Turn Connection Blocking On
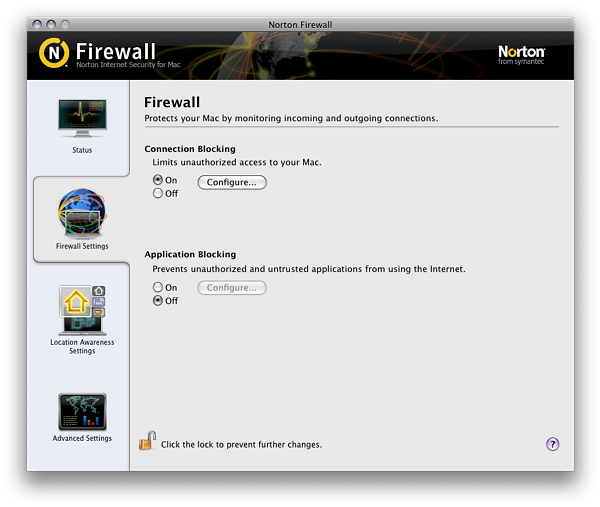600x507 pixels. click(158, 179)
